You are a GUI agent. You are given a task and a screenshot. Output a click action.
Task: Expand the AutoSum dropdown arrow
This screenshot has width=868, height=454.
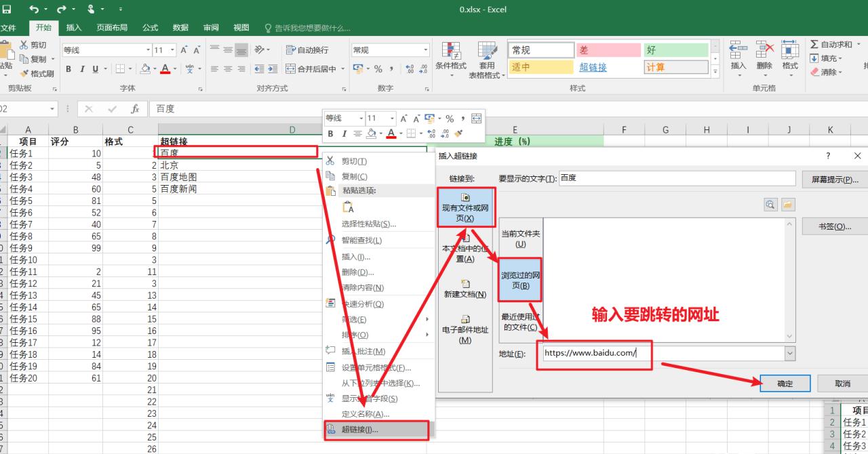coord(858,45)
